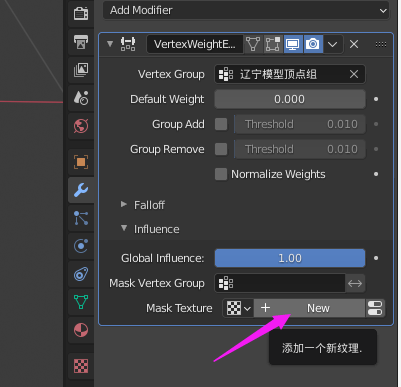Grab the modifier panel drag handle
Screen dimensions: 401x387
click(x=381, y=44)
